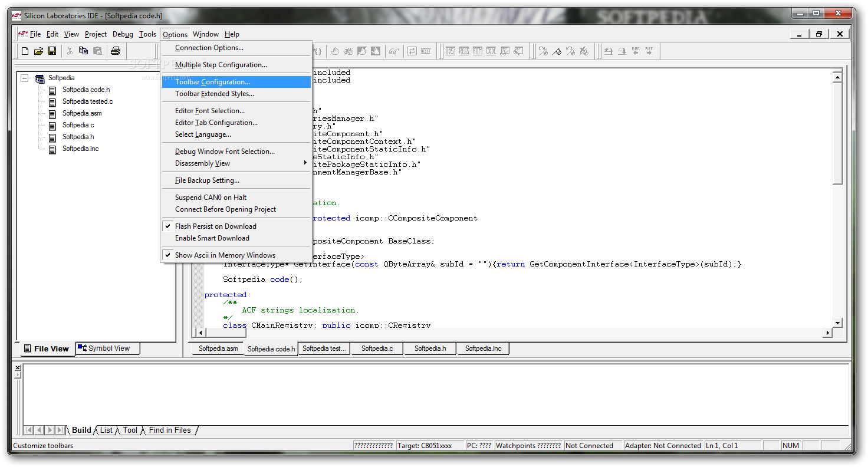
Task: Switch to the Softpedia.asm editor tab
Action: 218,348
